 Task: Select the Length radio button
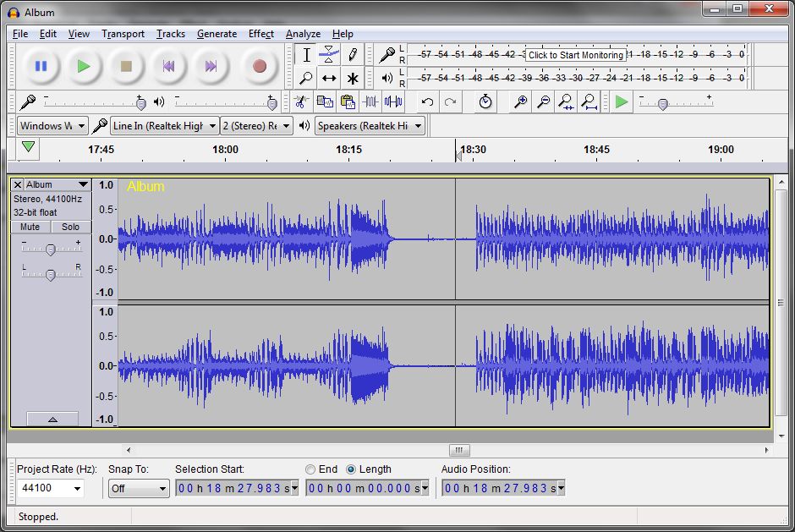tap(351, 469)
